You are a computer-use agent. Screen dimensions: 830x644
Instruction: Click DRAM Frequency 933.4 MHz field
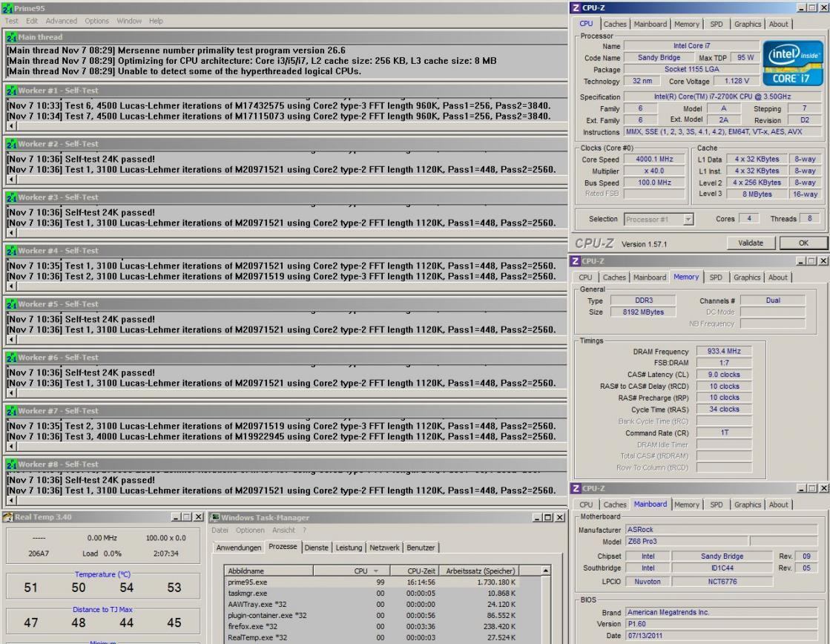[724, 351]
